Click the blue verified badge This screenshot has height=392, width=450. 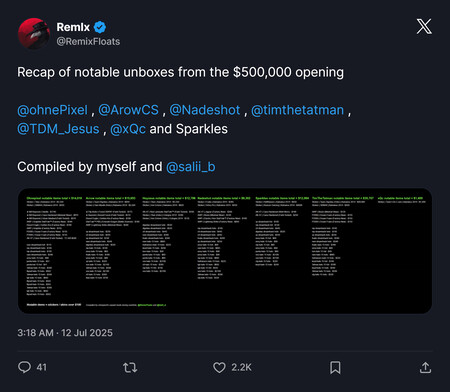click(100, 27)
